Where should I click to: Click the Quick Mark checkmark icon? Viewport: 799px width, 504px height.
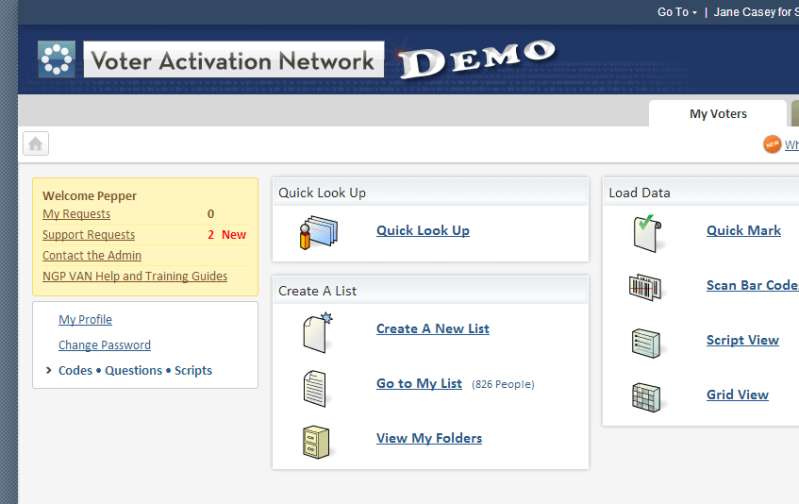coord(647,233)
